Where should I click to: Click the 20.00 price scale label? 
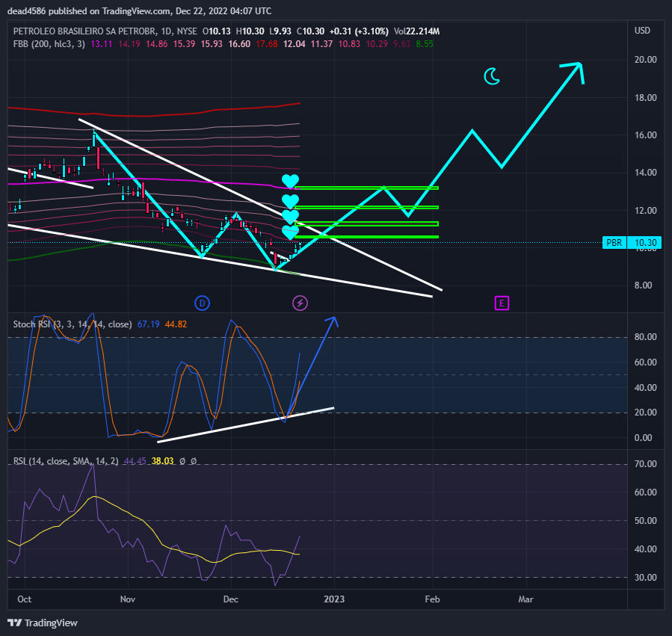point(645,60)
